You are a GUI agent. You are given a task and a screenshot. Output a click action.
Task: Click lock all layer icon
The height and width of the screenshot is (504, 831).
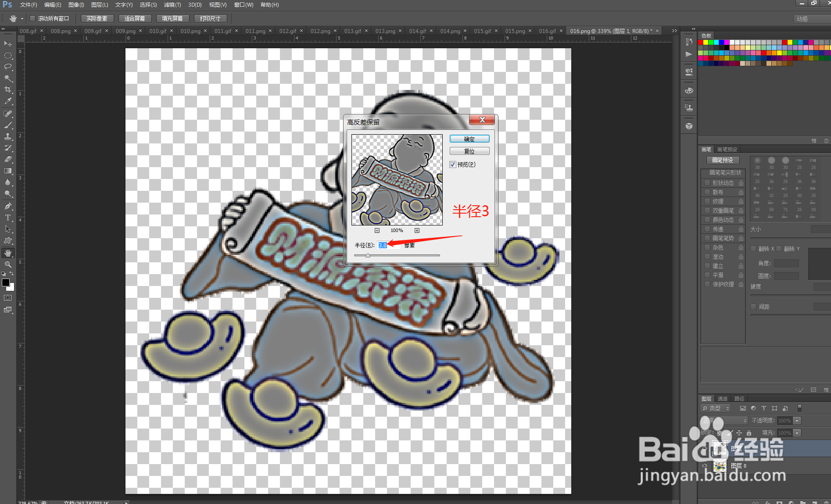click(749, 433)
